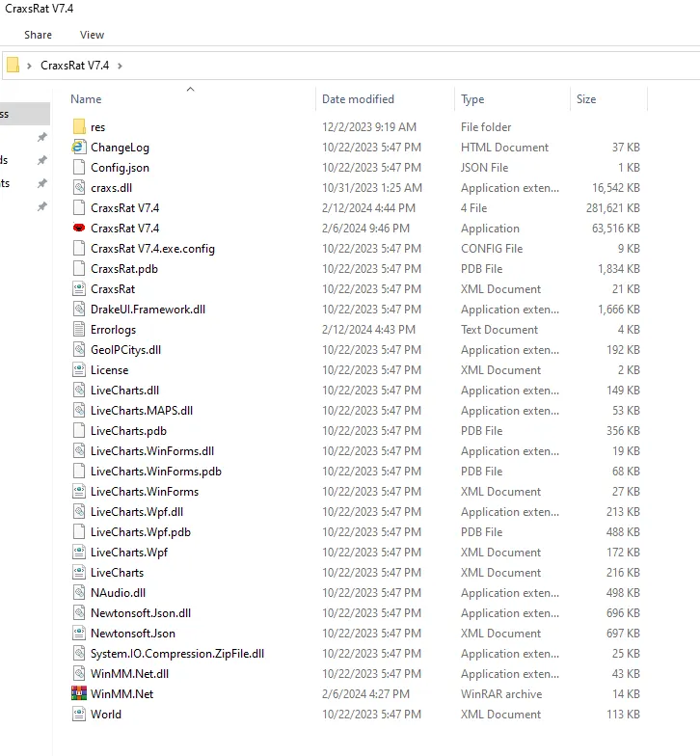
Task: Select the res folder icon
Action: click(79, 127)
